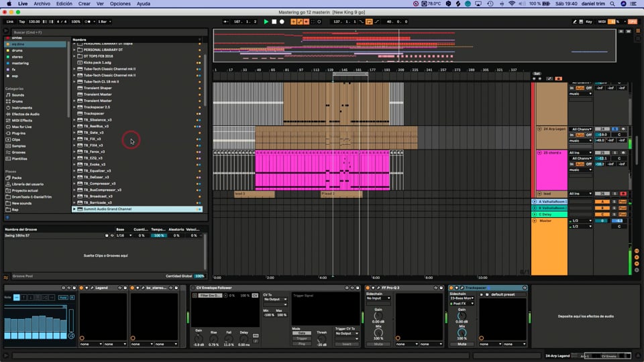The height and width of the screenshot is (362, 644).
Task: Click the Set locator button
Action: coord(537,74)
